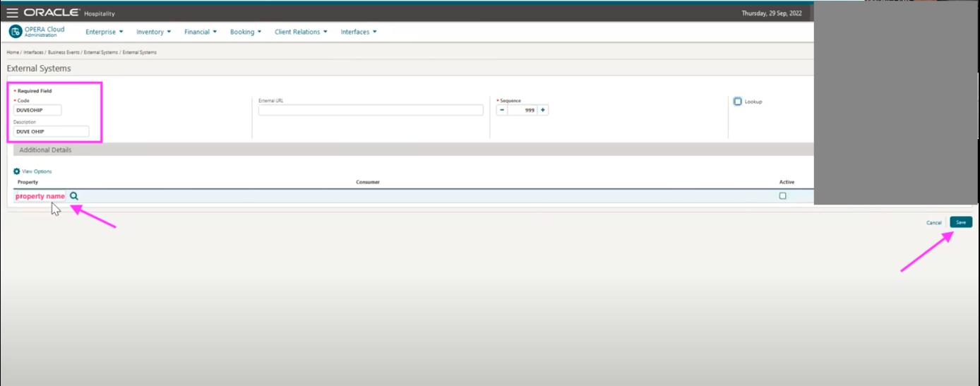The width and height of the screenshot is (980, 386).
Task: Click the Save button
Action: (x=961, y=222)
